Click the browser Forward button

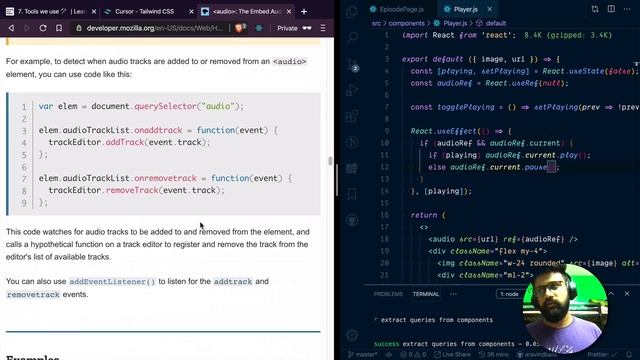(27, 28)
